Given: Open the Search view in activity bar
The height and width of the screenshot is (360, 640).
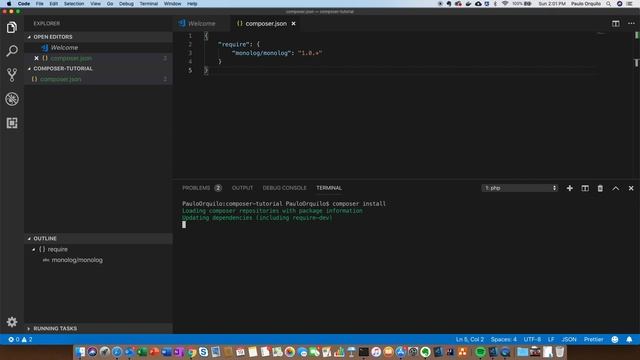Looking at the screenshot, I should pos(12,51).
